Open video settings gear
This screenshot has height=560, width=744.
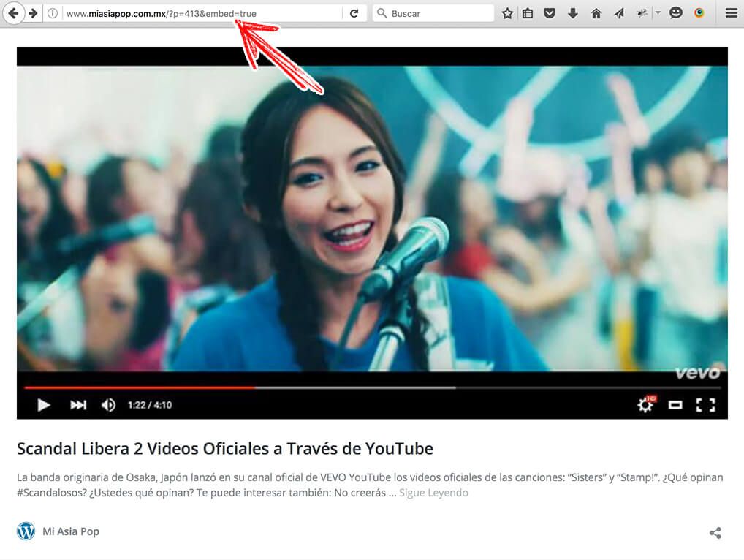point(645,405)
